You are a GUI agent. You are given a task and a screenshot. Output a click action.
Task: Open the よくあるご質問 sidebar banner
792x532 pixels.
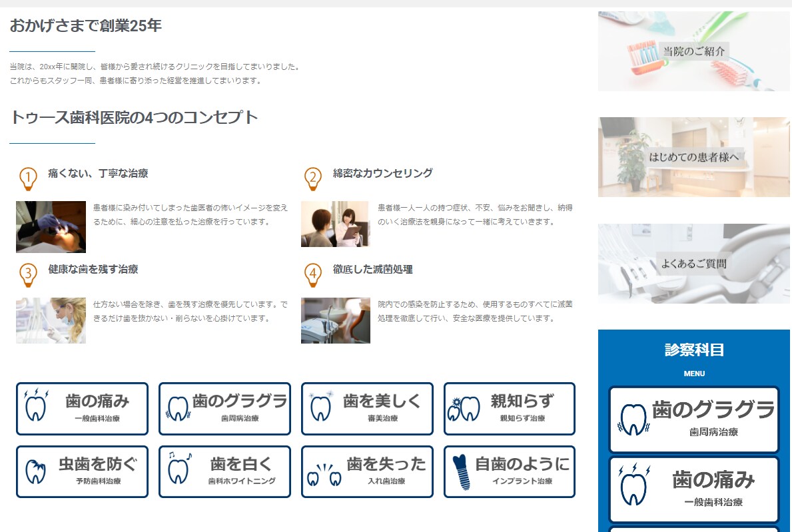click(693, 264)
